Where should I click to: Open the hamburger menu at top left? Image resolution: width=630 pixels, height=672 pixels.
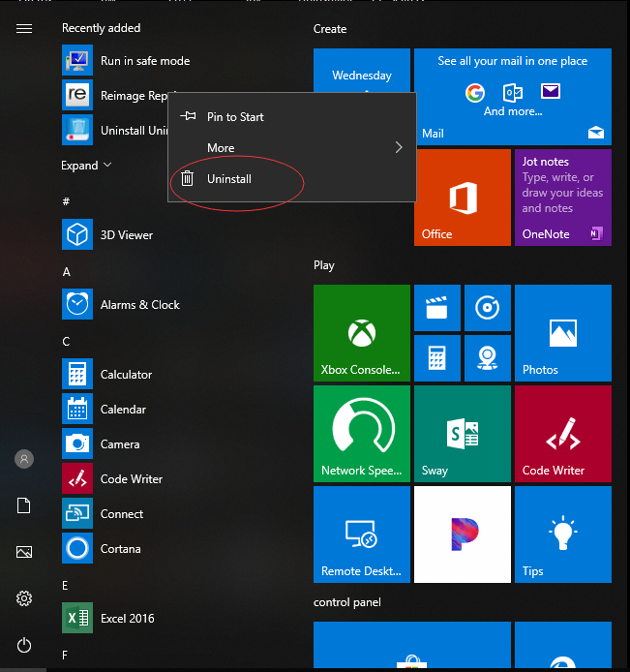[24, 28]
